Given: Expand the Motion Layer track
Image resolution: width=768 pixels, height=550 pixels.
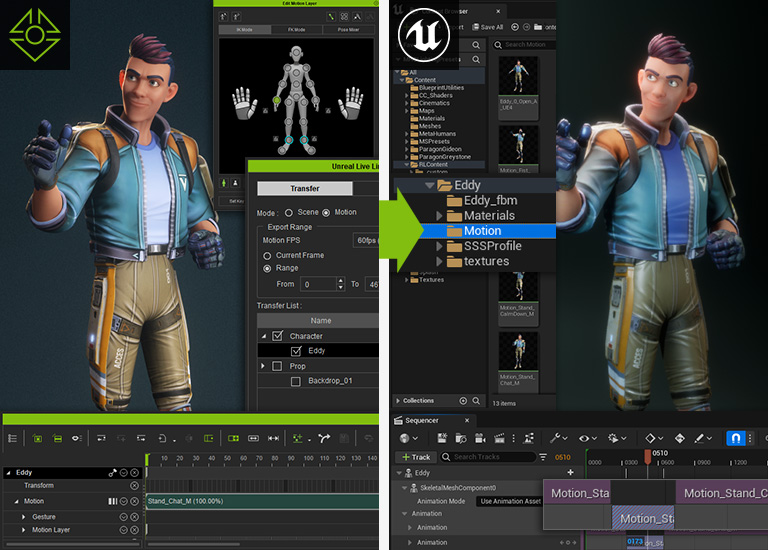Looking at the screenshot, I should click(24, 530).
